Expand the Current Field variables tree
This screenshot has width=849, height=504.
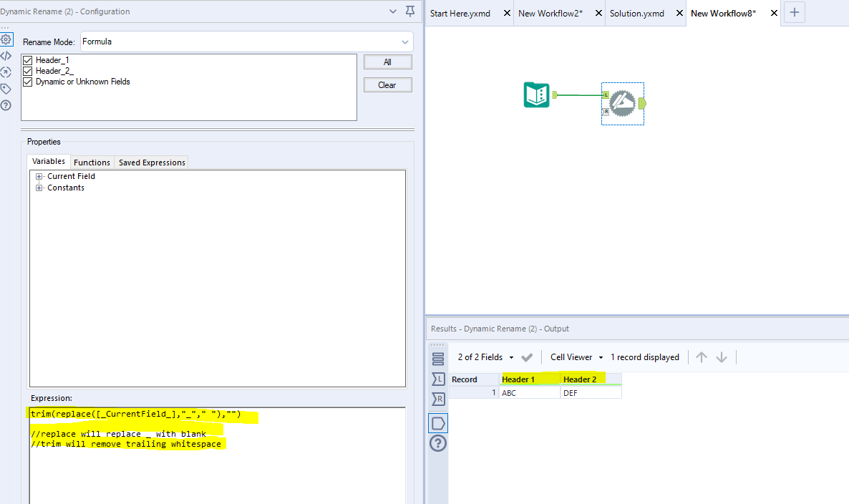[x=39, y=176]
